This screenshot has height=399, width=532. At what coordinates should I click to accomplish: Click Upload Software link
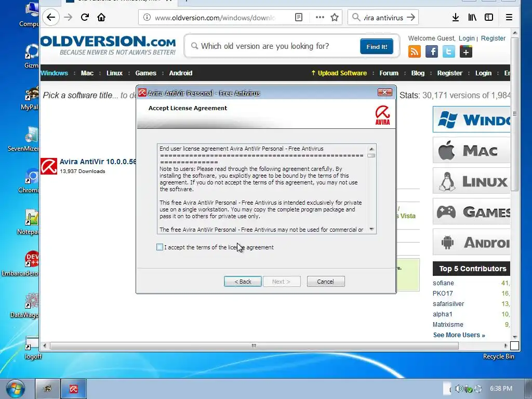click(x=339, y=73)
